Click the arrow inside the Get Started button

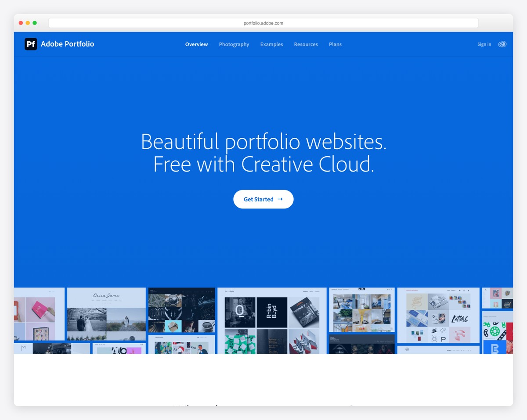[x=281, y=199]
